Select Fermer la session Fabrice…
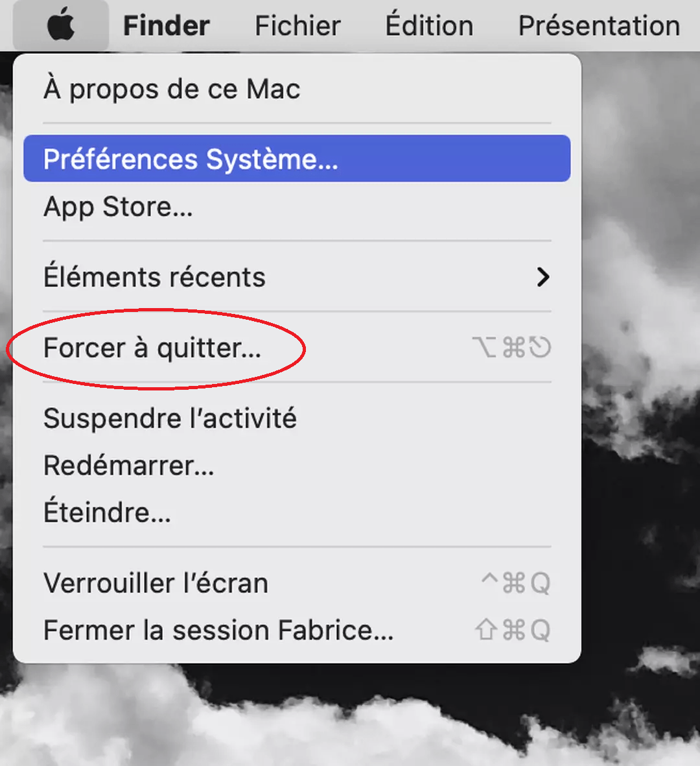Screen dimensions: 700x766 coord(297,630)
